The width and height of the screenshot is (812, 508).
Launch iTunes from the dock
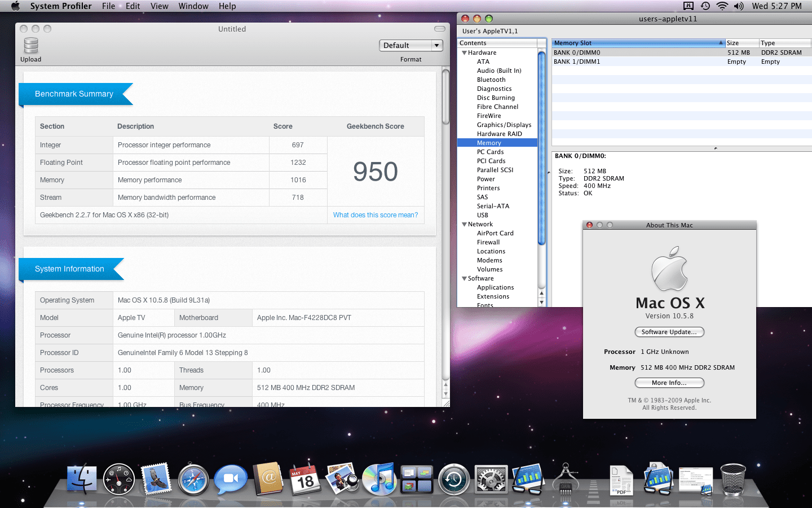point(379,480)
